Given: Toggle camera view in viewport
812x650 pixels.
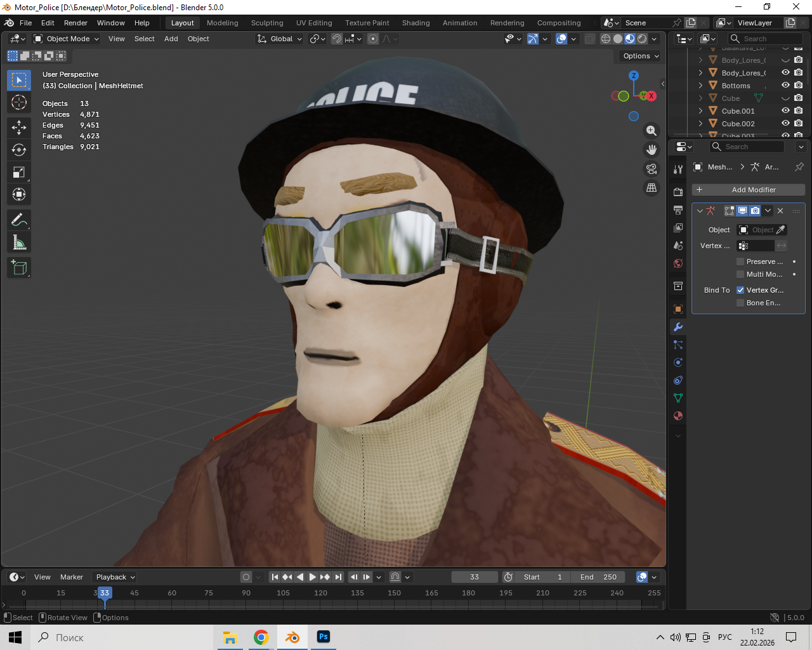Looking at the screenshot, I should coord(652,169).
